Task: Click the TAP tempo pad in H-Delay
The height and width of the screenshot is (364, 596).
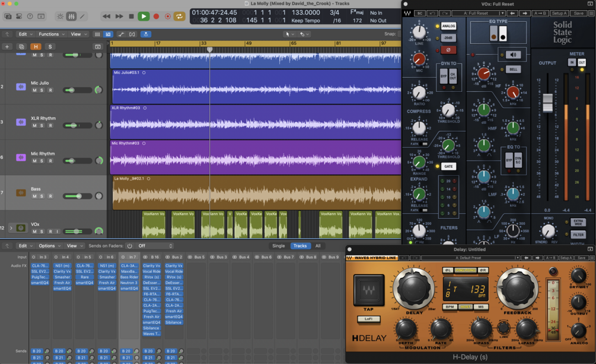Action: (368, 290)
